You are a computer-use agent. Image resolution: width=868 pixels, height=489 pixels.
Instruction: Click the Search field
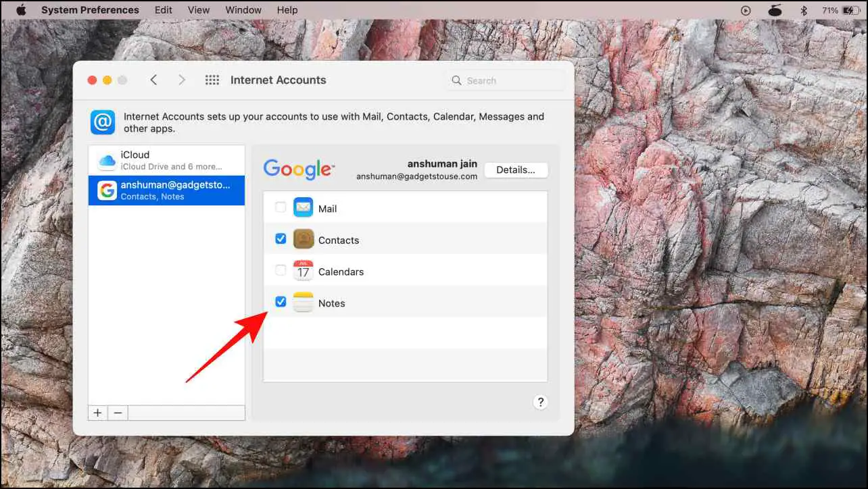tap(506, 80)
